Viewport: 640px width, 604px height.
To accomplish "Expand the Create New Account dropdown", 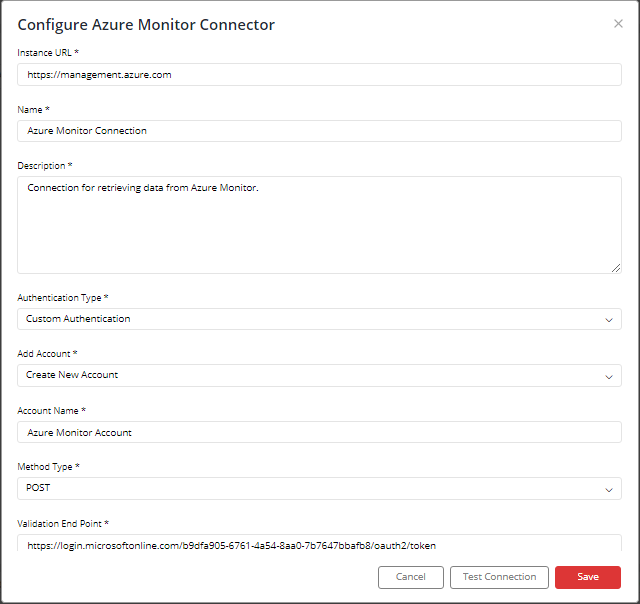I will pyautogui.click(x=319, y=375).
